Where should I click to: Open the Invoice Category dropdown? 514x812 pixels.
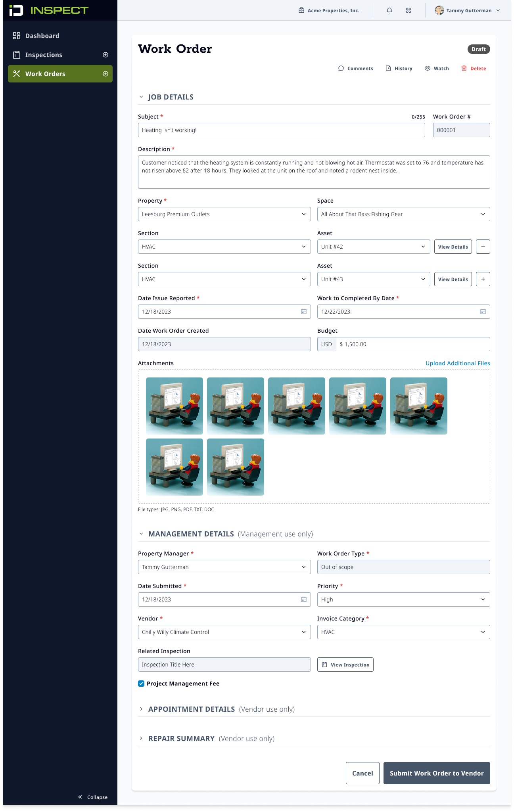tap(404, 632)
